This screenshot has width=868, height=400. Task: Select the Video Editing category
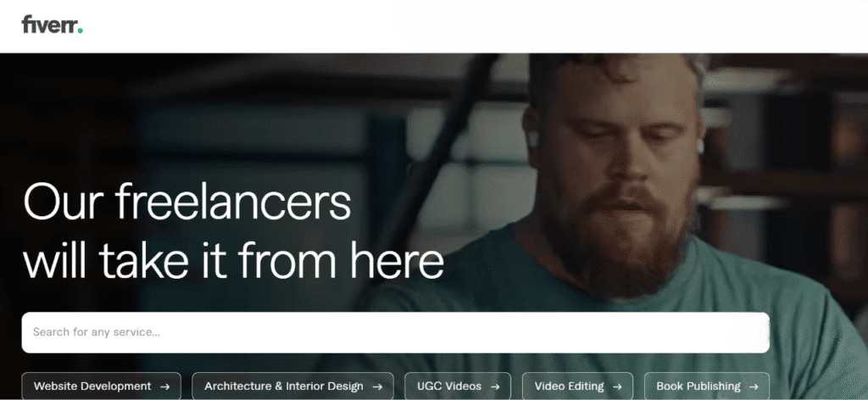tap(577, 386)
